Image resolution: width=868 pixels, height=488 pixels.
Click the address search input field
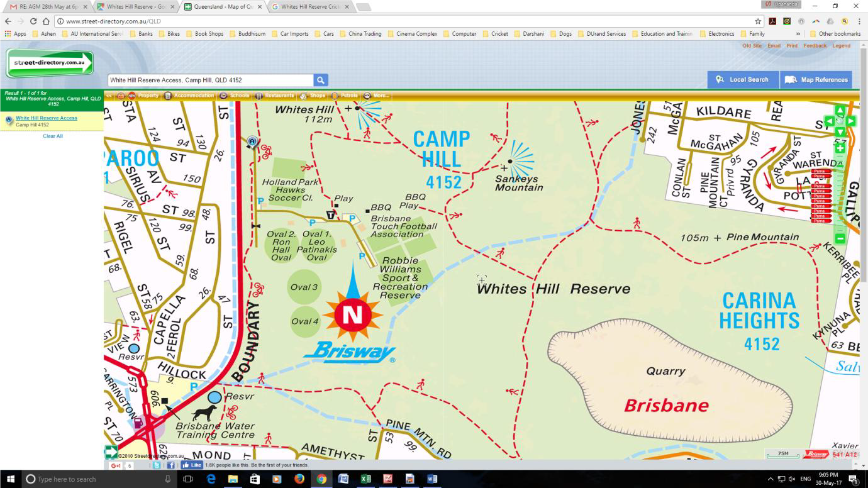[x=210, y=80]
